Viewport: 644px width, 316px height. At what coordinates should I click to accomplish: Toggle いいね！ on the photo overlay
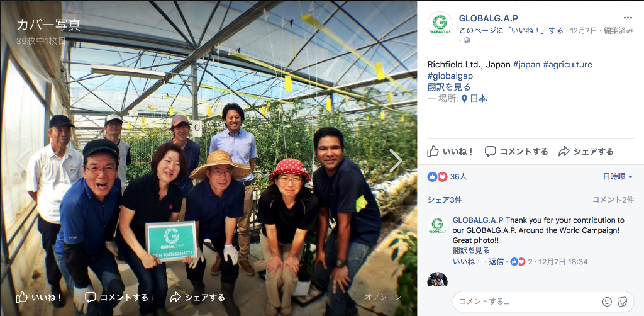coord(39,297)
